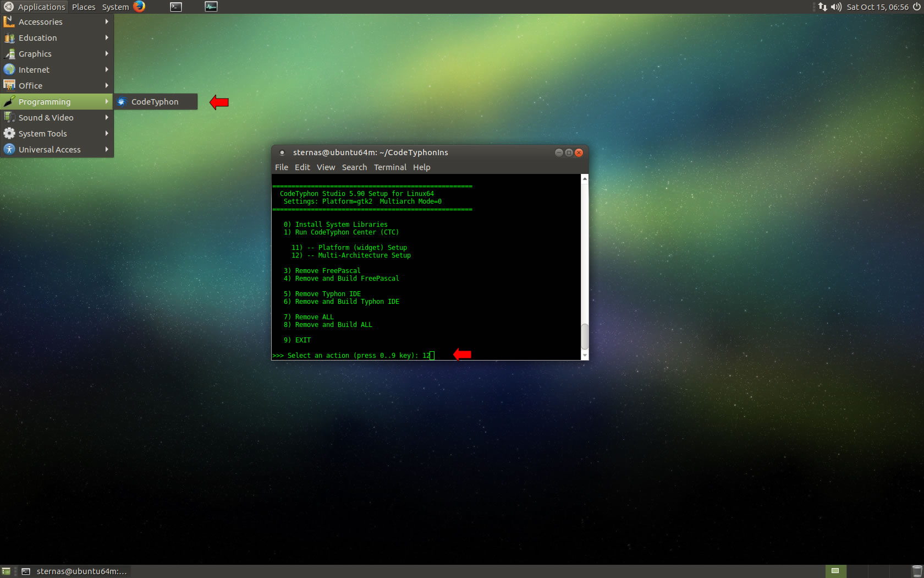Viewport: 924px width, 578px height.
Task: Open the terminal Help menu
Action: [422, 167]
